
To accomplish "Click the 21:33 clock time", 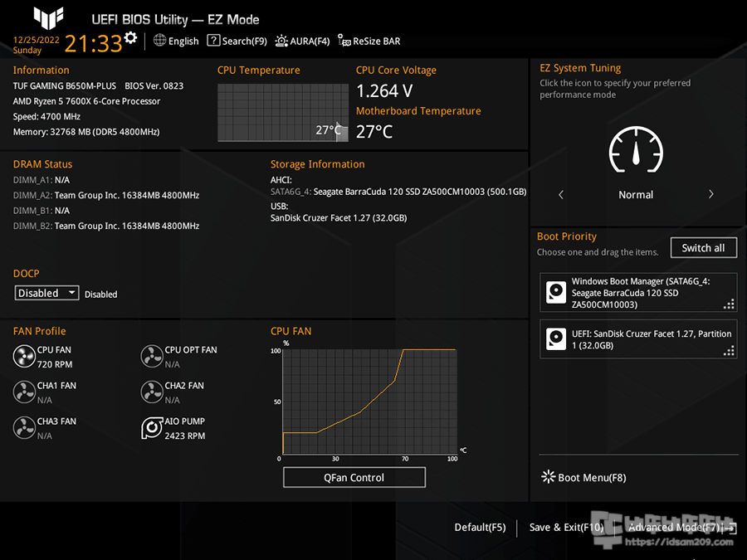I will point(93,43).
